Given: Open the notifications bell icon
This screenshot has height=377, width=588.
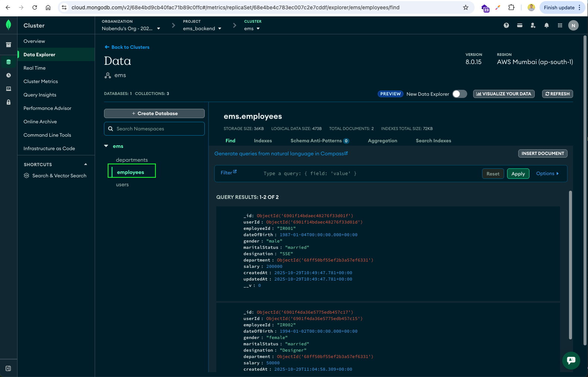Looking at the screenshot, I should click(547, 25).
